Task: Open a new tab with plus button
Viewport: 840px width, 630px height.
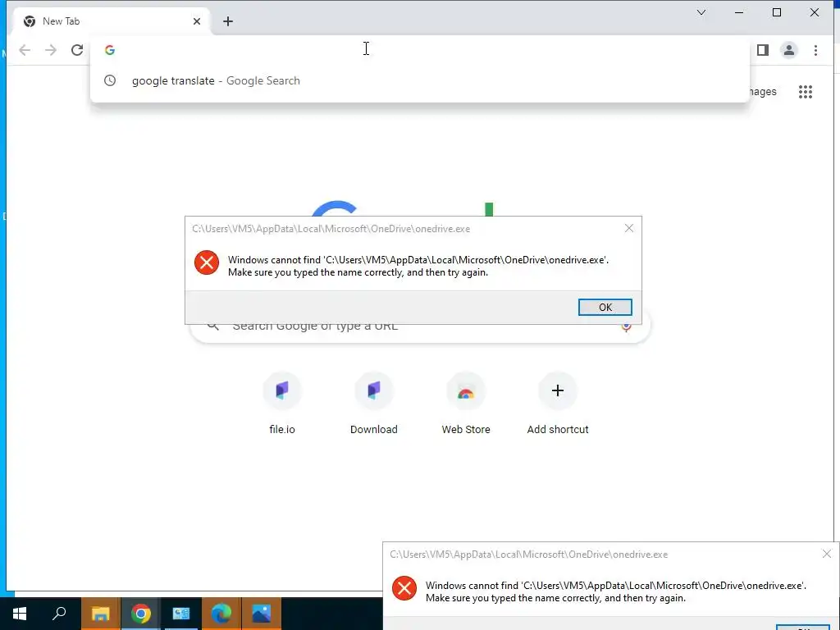Action: click(x=228, y=21)
